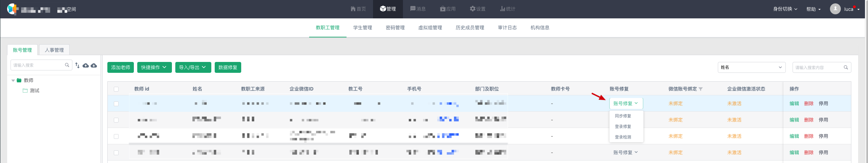
Task: Open the 快捷操作 dropdown
Action: 154,67
